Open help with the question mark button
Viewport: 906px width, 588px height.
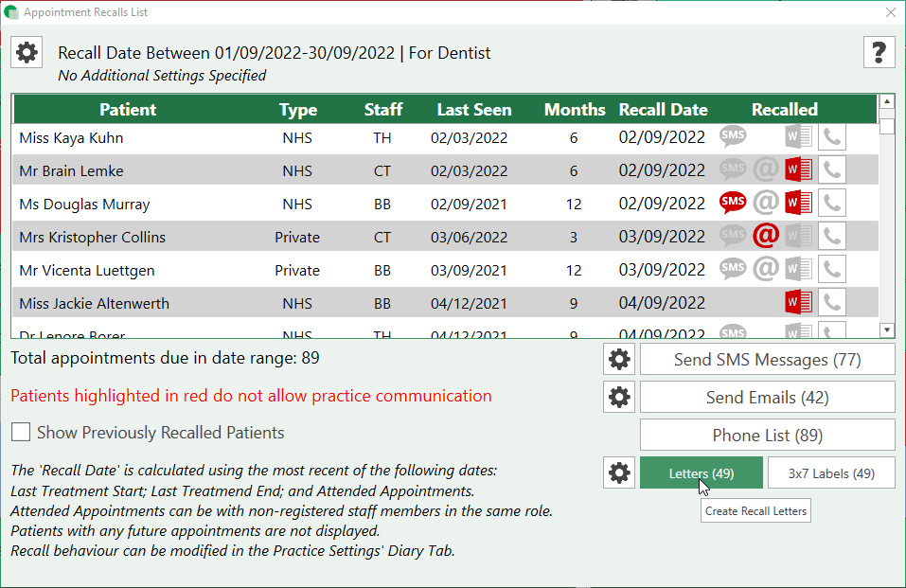click(879, 53)
